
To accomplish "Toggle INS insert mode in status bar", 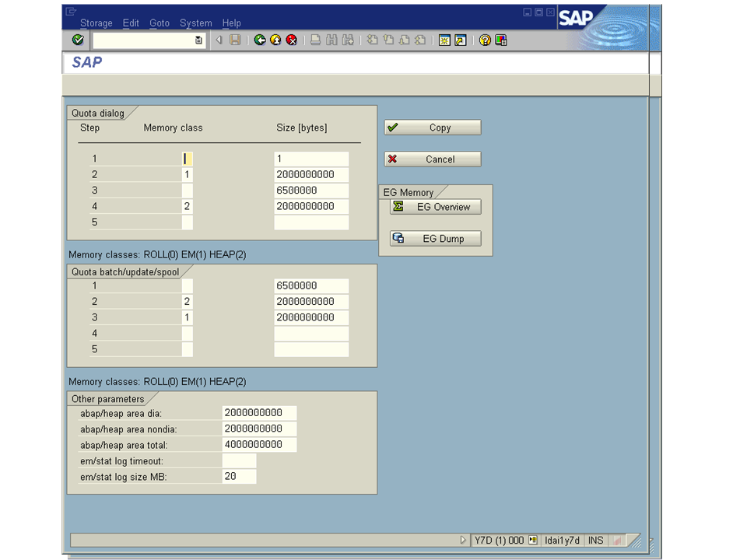I will click(x=595, y=540).
